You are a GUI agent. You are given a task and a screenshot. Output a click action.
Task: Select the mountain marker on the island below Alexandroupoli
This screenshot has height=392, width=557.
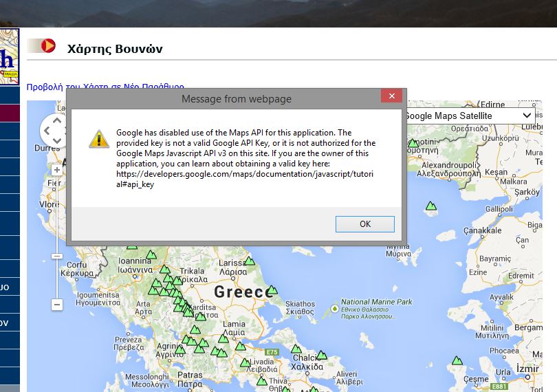coord(431,206)
